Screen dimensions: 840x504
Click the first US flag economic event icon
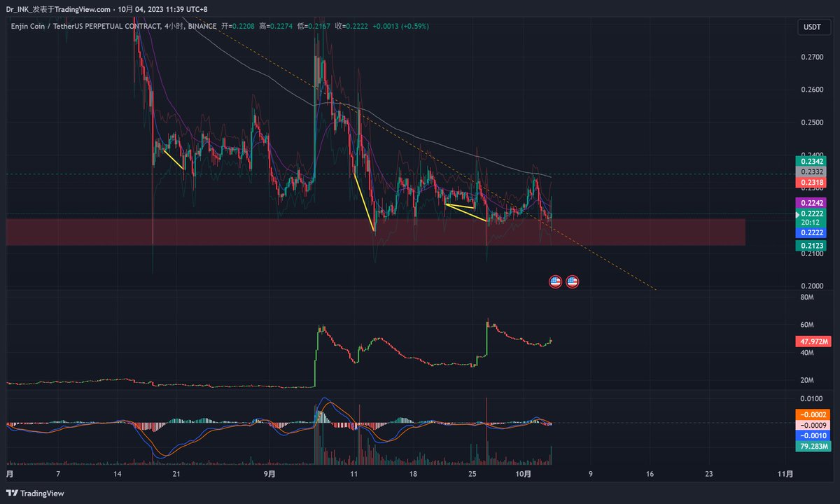tap(555, 282)
